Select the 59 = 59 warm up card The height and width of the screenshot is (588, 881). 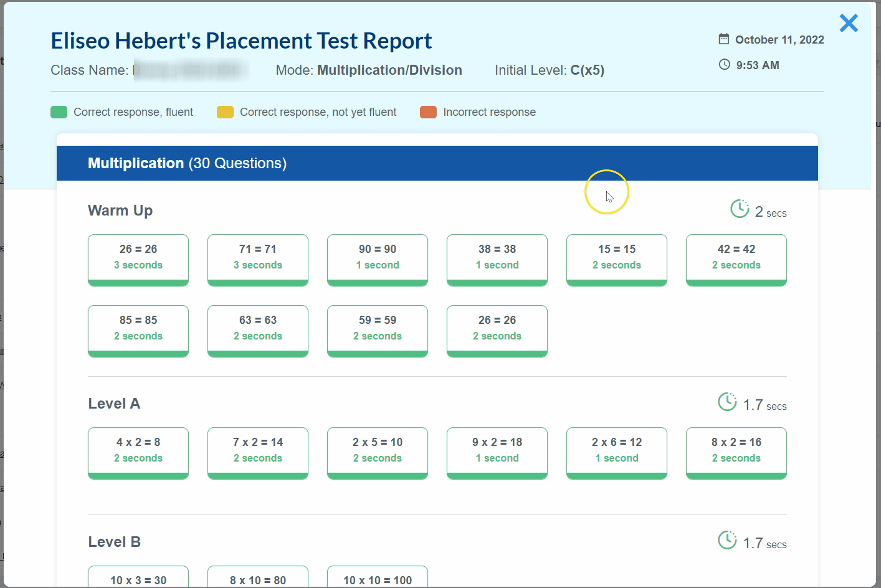tap(378, 331)
